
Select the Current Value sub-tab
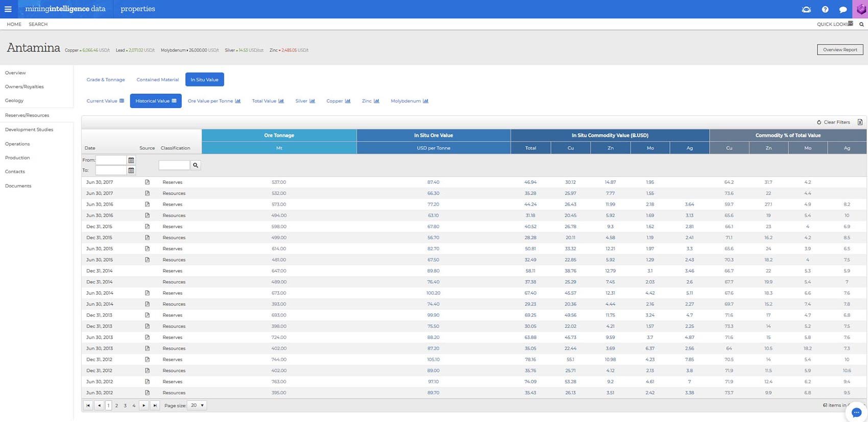point(105,101)
